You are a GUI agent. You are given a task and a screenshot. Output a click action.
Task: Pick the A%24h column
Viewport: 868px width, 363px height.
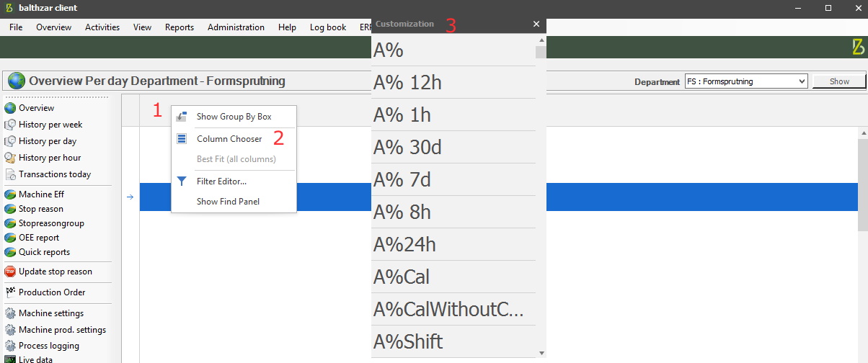coord(453,244)
